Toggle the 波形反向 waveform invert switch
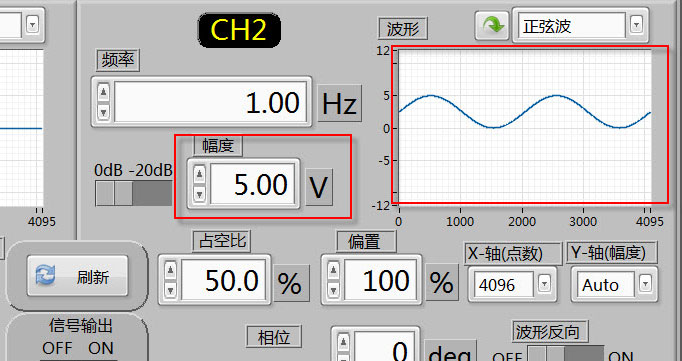 coord(566,353)
